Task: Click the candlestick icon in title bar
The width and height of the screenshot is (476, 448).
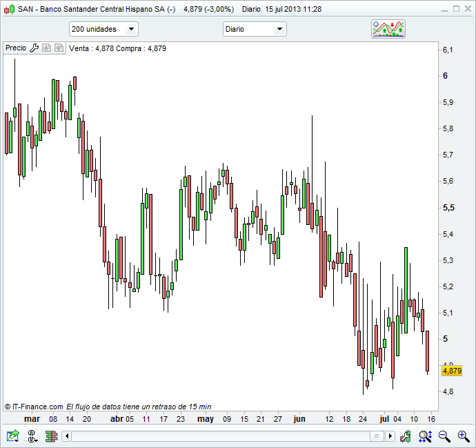Action: point(9,9)
